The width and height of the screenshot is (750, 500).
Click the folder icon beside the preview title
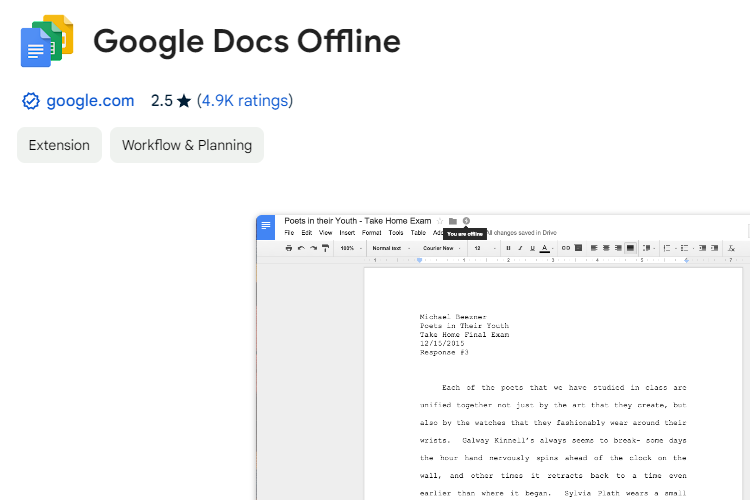tap(453, 221)
